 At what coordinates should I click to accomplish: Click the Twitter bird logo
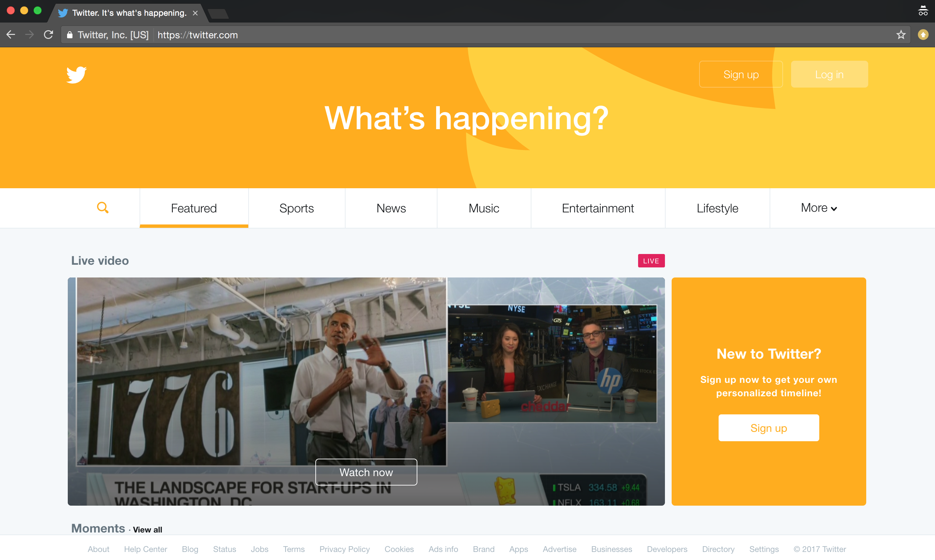[x=76, y=74]
